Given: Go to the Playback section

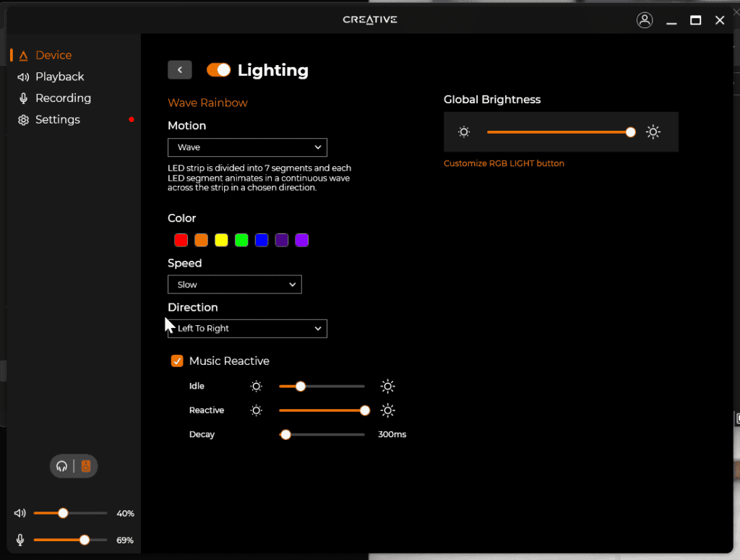Looking at the screenshot, I should (x=59, y=77).
